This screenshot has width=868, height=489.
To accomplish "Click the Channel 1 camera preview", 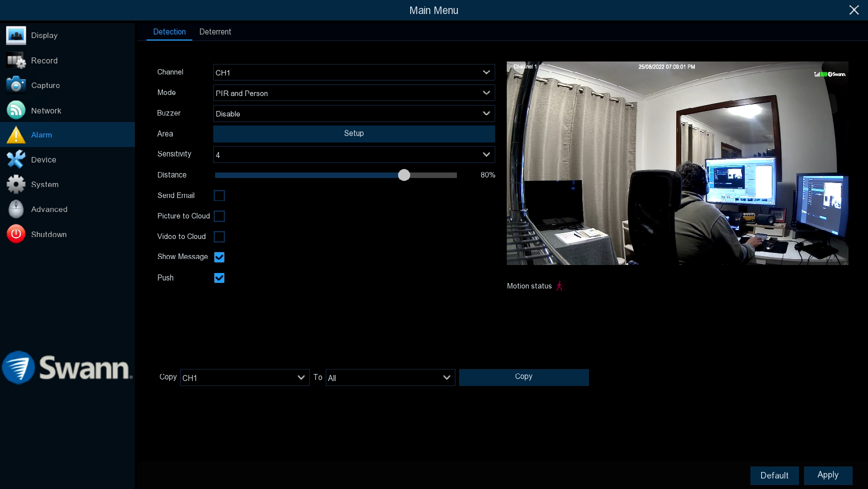I will (677, 163).
